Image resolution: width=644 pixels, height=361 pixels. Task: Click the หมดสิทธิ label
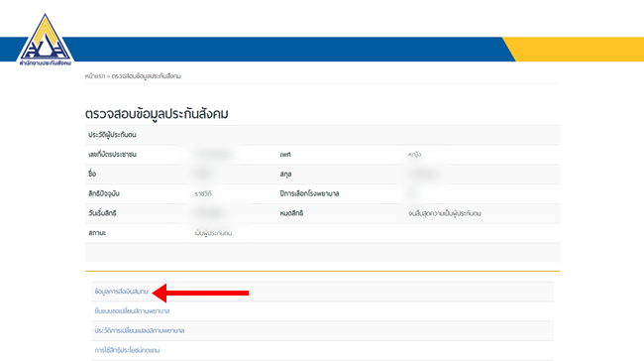[x=291, y=213]
